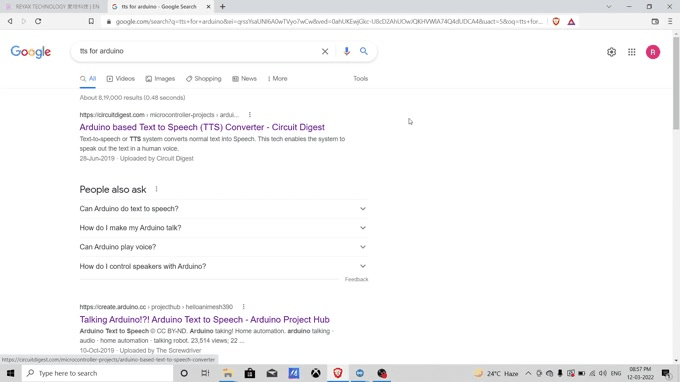This screenshot has height=382, width=680.
Task: Open the Windows Start menu
Action: [10, 373]
